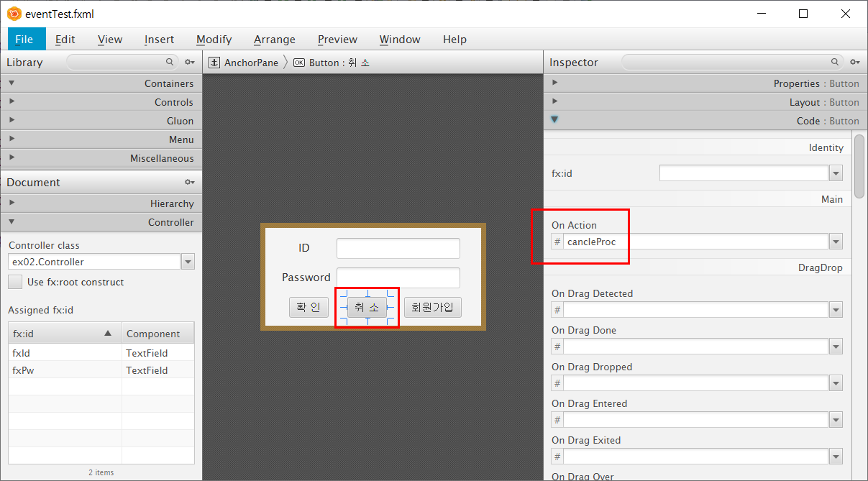Screen dimensions: 868x481
Task: Click the fx:id input field in Identity
Action: pyautogui.click(x=744, y=173)
